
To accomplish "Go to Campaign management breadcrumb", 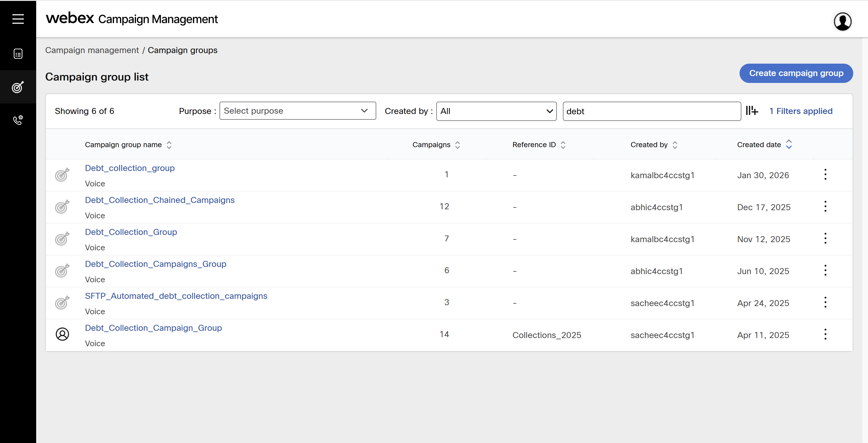I will [92, 50].
